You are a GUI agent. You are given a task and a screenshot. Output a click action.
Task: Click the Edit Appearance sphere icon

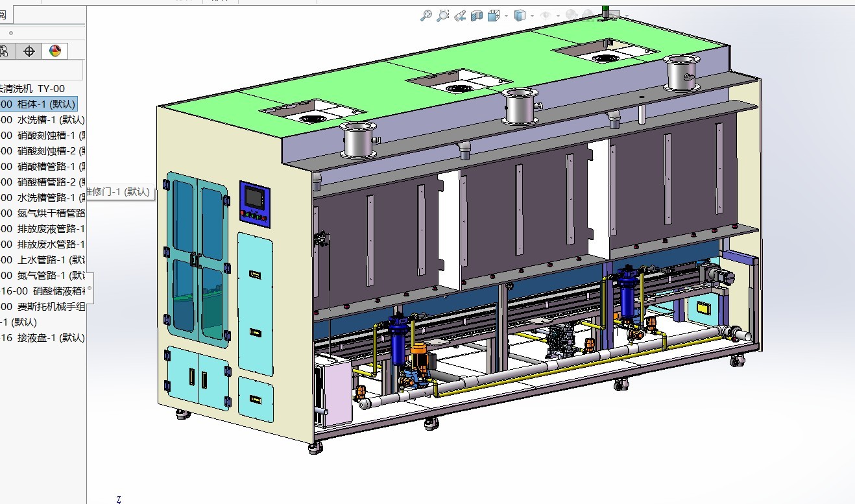tap(571, 16)
